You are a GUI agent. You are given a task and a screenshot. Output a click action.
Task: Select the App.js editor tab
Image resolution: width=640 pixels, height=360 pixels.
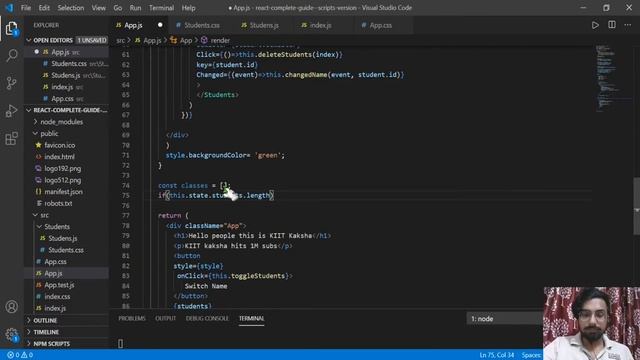coord(133,25)
